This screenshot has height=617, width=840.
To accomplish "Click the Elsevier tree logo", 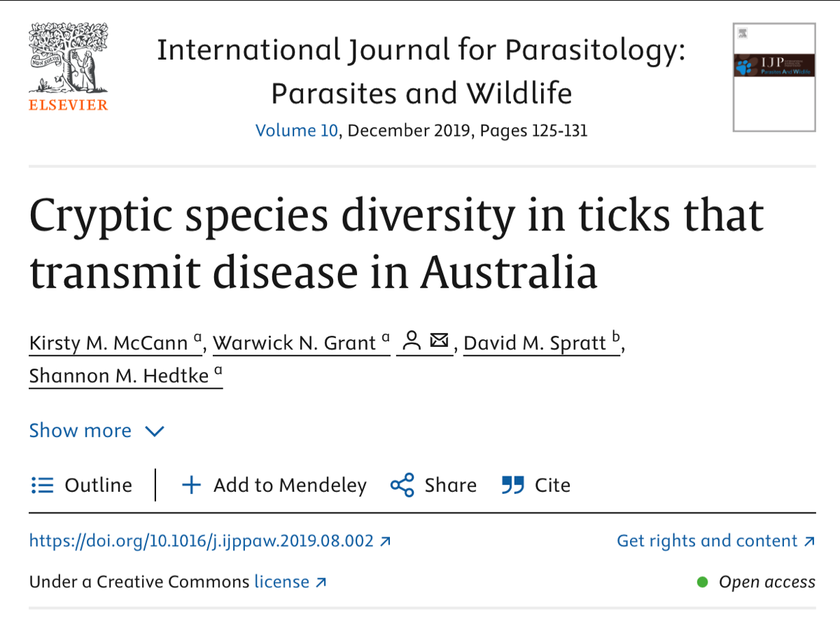I will pos(68,59).
